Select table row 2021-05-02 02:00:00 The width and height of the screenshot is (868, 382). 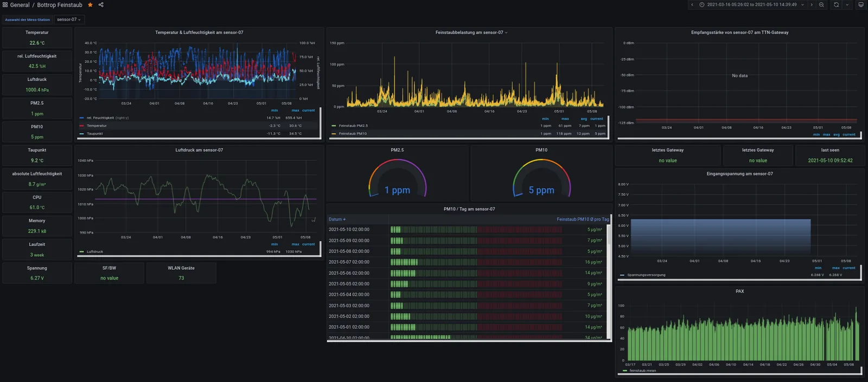tap(467, 316)
